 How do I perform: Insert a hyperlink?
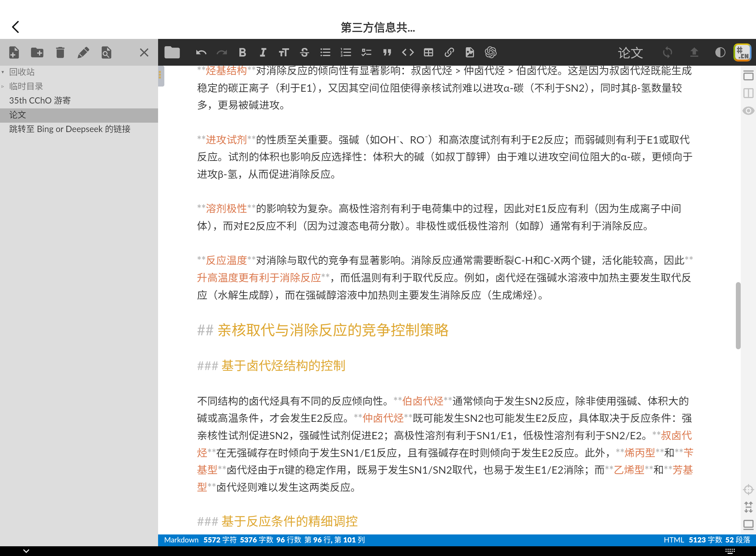pos(449,52)
